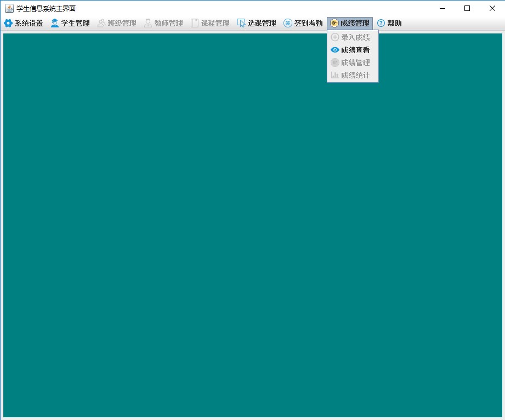Choose the 成绩统计 menu entry
The height and width of the screenshot is (420, 505).
(x=353, y=75)
